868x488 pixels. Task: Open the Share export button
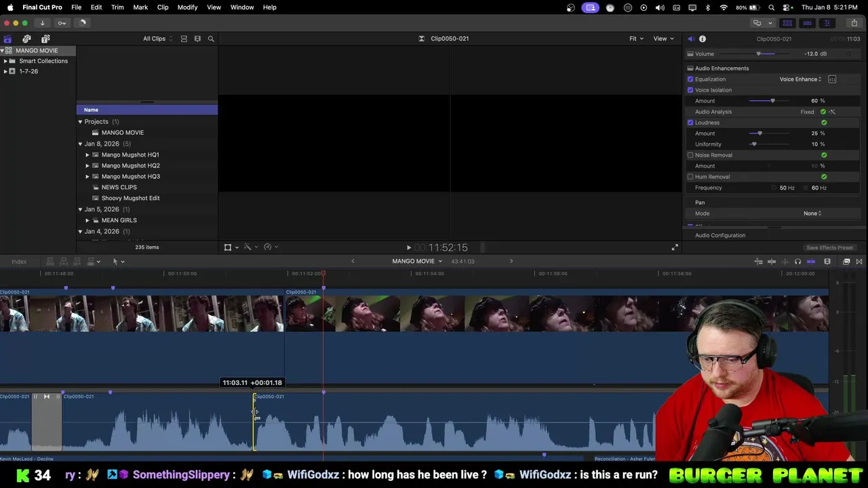tap(854, 22)
